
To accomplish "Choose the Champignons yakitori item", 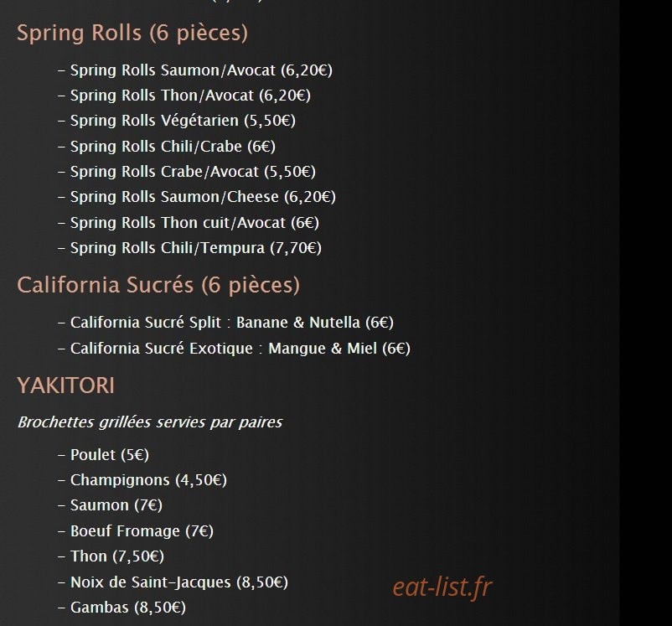I will coord(142,480).
